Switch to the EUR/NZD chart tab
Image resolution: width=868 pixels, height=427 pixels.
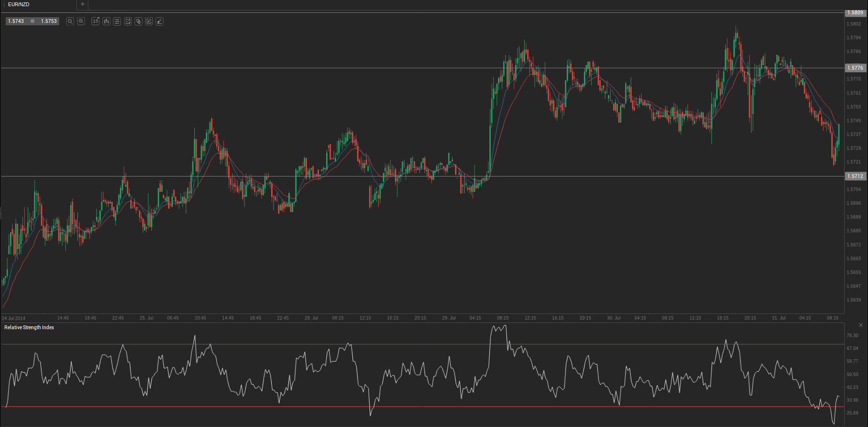pyautogui.click(x=19, y=4)
